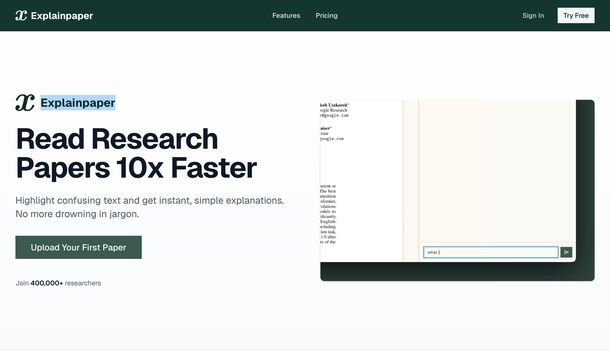Click the demo send arrow icon
This screenshot has height=363, width=610.
click(566, 252)
